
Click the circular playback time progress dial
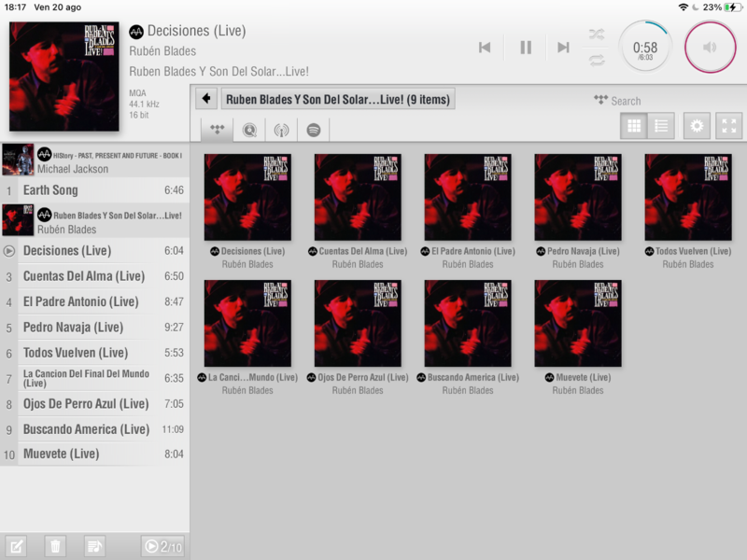click(644, 48)
